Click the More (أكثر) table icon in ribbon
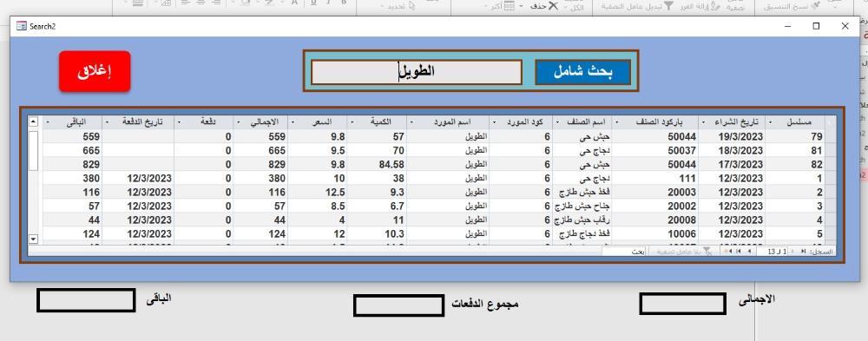 pos(509,6)
